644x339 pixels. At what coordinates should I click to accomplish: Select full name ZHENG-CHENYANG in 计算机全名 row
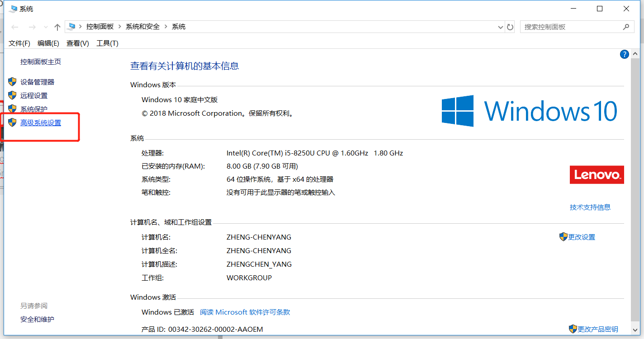point(259,251)
